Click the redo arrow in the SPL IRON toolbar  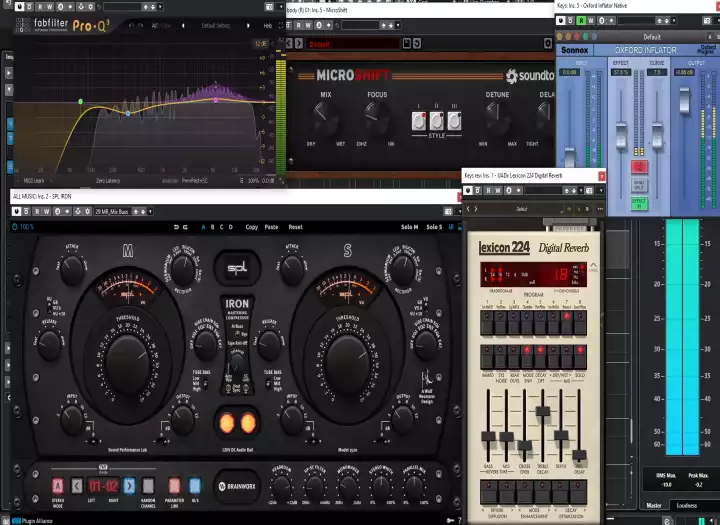tap(186, 227)
